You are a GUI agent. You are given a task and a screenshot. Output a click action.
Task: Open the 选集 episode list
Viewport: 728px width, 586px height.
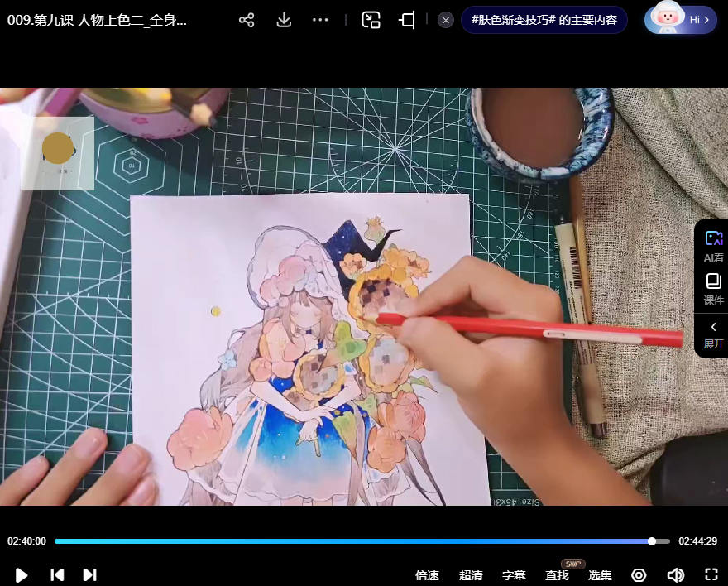pos(600,575)
